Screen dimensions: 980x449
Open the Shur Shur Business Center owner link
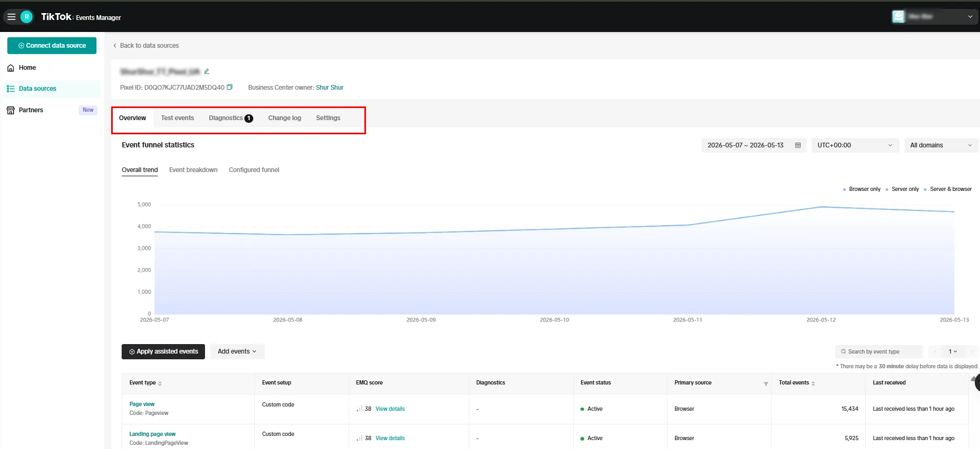(x=330, y=88)
